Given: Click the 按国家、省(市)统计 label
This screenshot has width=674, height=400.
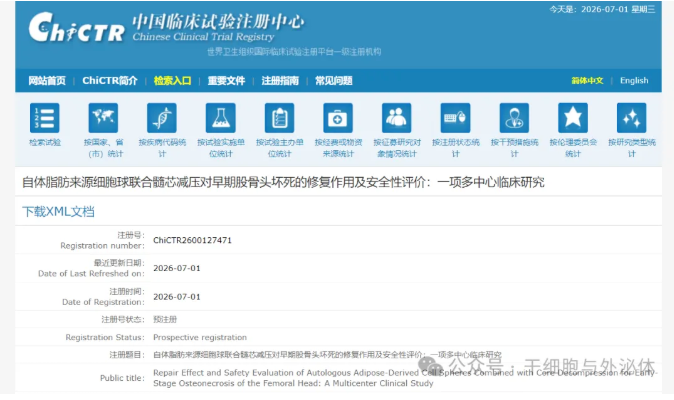Looking at the screenshot, I should 103,148.
